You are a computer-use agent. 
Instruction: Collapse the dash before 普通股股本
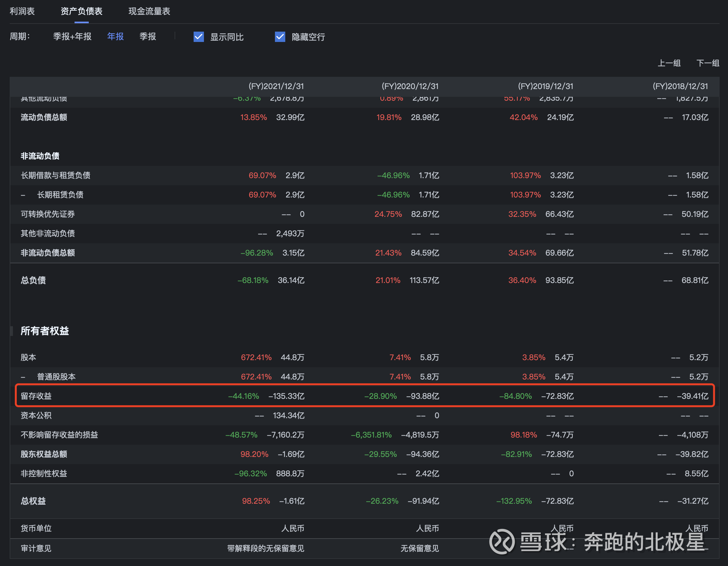pos(23,377)
